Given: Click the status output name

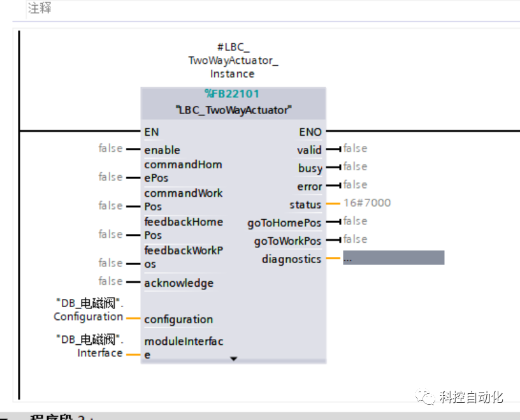Looking at the screenshot, I should 305,205.
